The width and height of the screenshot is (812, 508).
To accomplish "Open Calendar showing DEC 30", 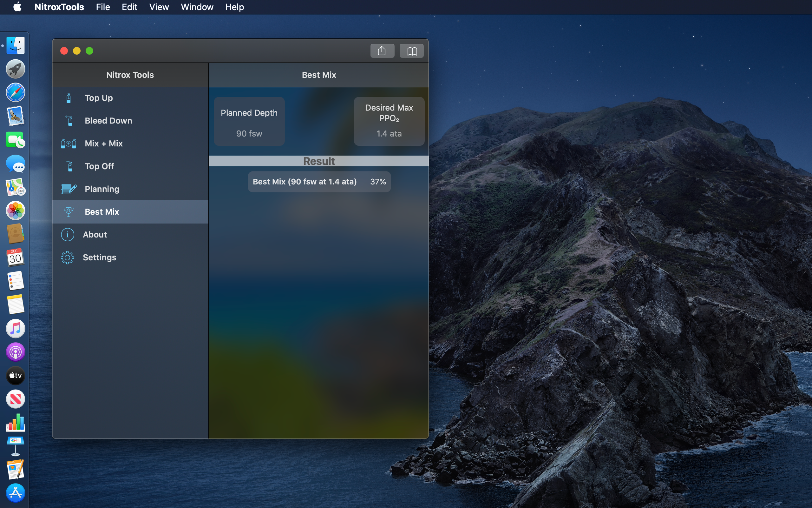I will click(x=16, y=257).
